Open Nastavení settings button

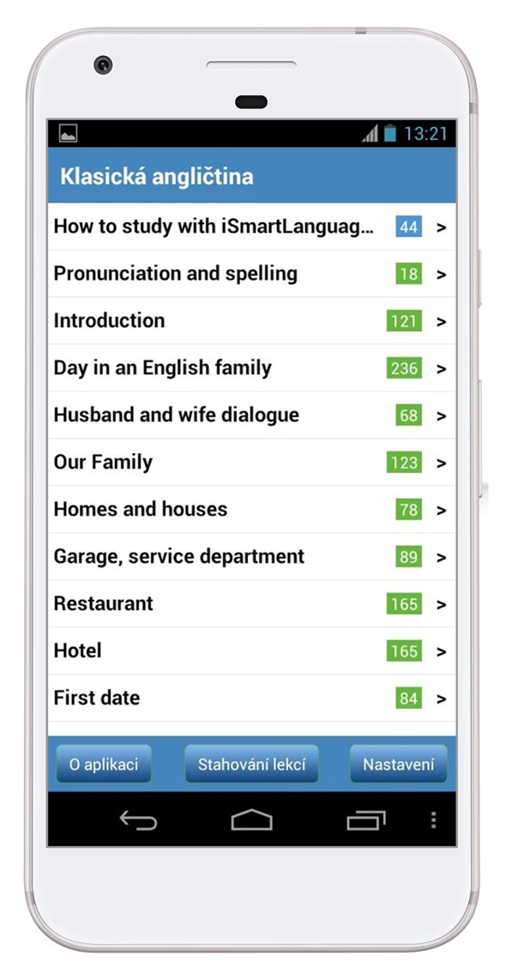tap(399, 764)
